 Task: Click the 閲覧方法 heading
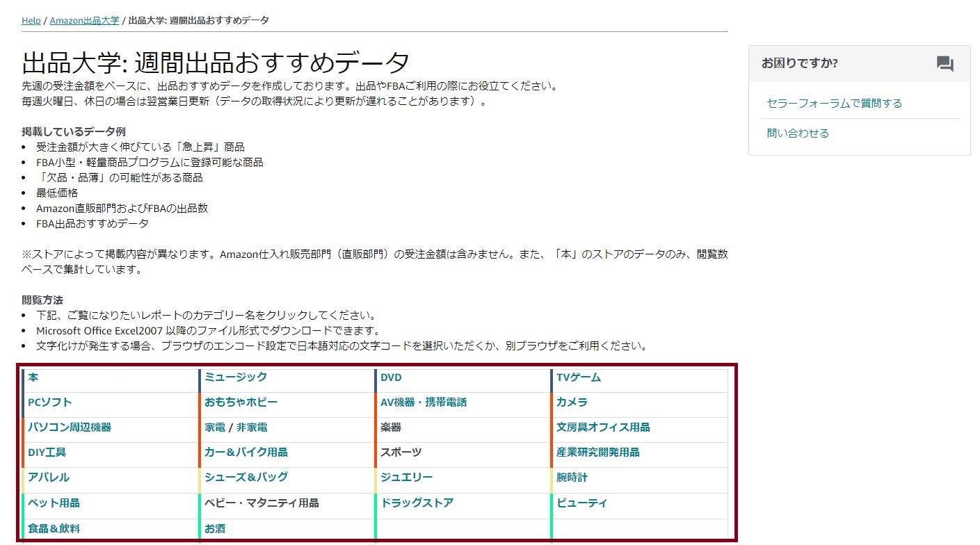pyautogui.click(x=42, y=300)
